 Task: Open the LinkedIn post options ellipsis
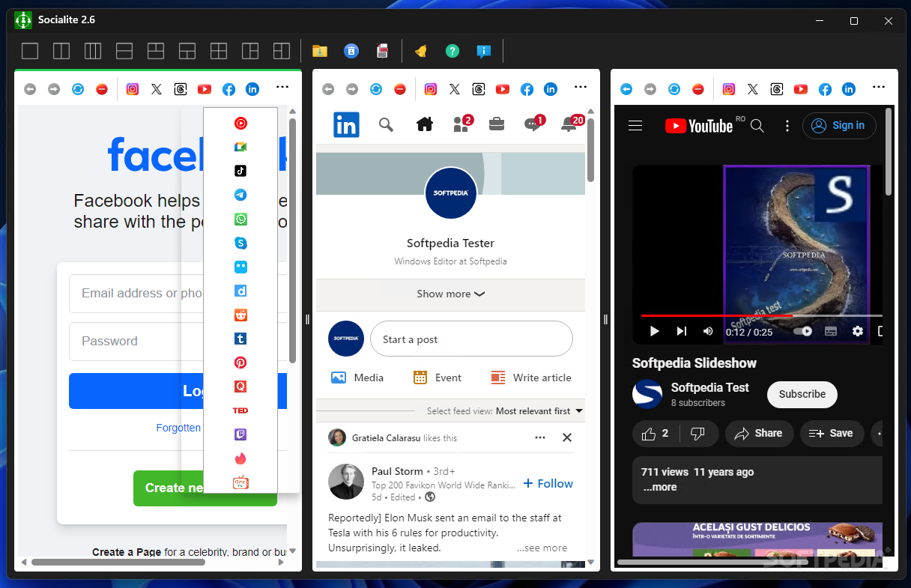540,437
